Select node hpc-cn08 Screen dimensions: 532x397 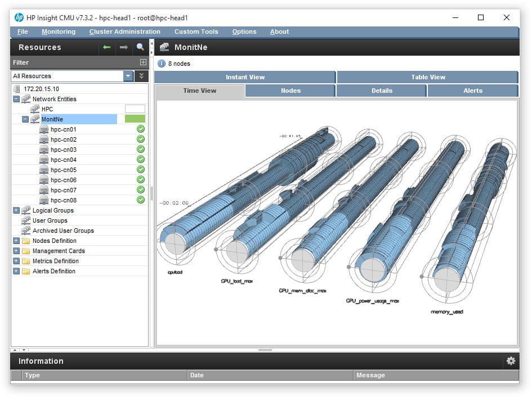[x=63, y=200]
